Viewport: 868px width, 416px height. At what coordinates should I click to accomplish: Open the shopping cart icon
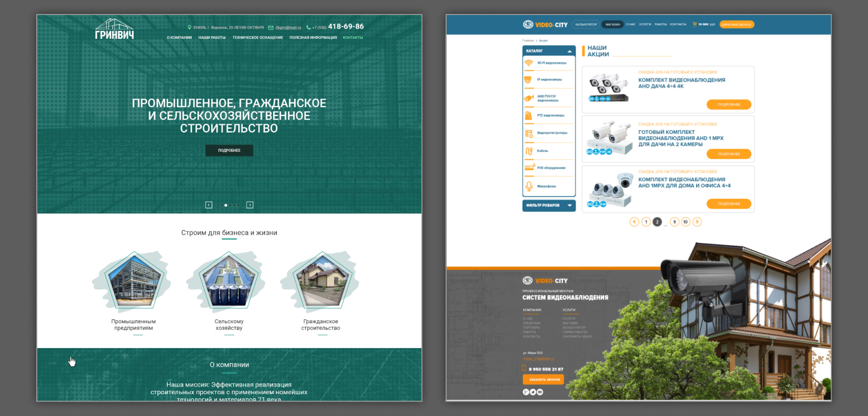point(695,24)
